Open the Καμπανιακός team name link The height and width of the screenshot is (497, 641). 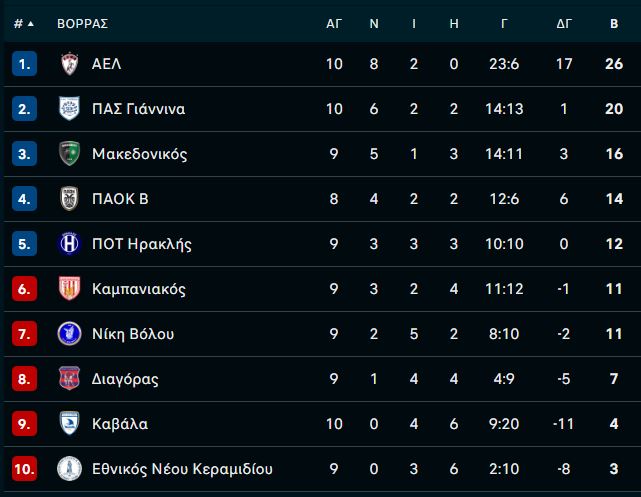coord(139,289)
